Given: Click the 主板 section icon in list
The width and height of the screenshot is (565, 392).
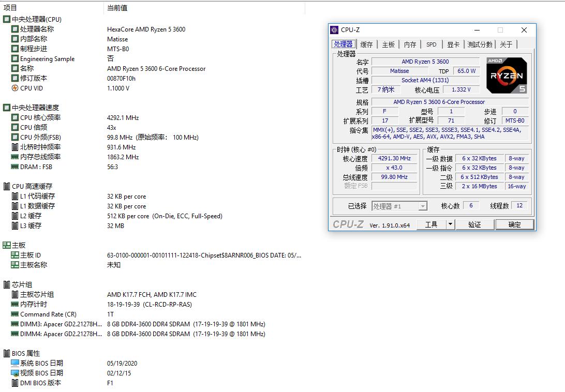Looking at the screenshot, I should [7, 245].
